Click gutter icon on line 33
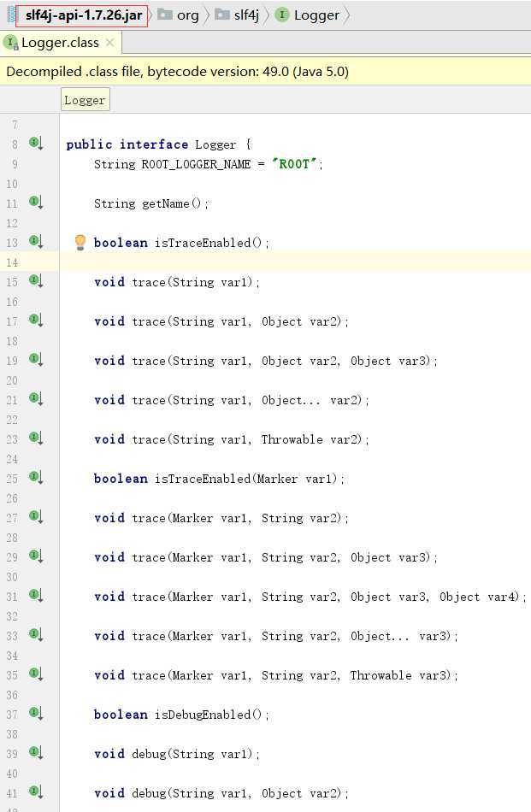 click(36, 634)
